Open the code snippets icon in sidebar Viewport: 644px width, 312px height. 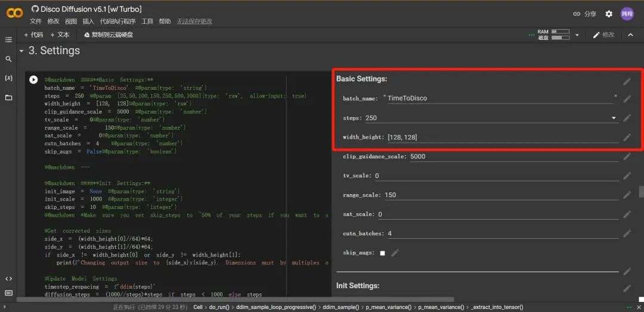click(8, 279)
